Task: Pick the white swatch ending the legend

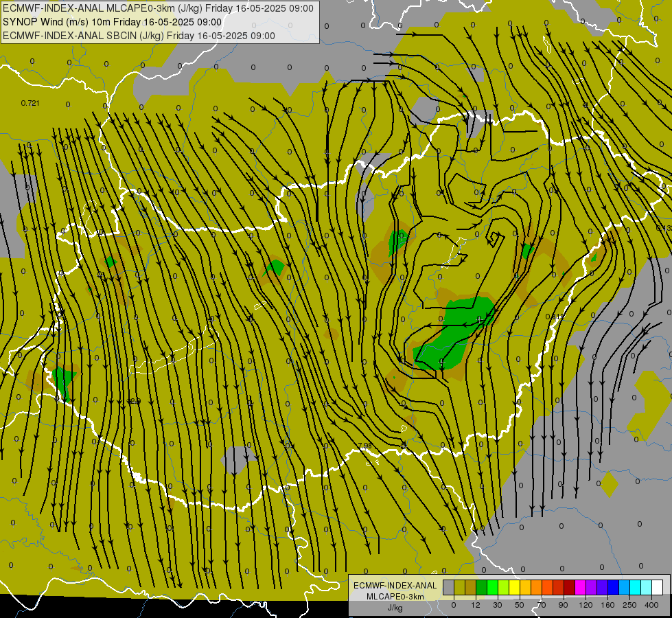Action: click(658, 587)
